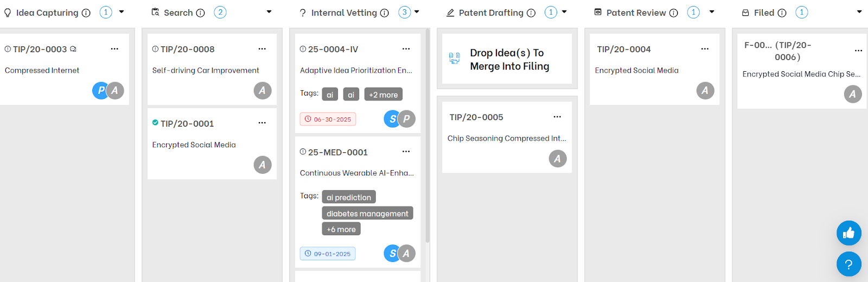Viewport: 868px width, 282px height.
Task: Open the options menu on 25-MED-0001 card
Action: click(406, 152)
